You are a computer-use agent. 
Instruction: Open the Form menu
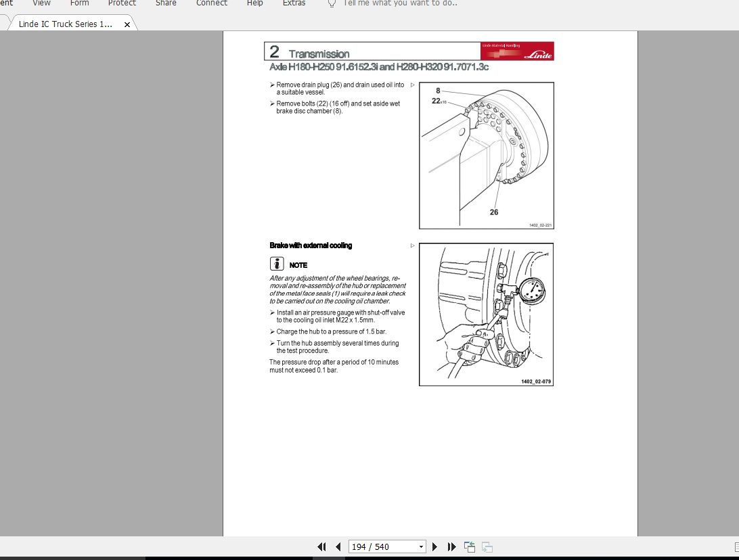pos(80,3)
